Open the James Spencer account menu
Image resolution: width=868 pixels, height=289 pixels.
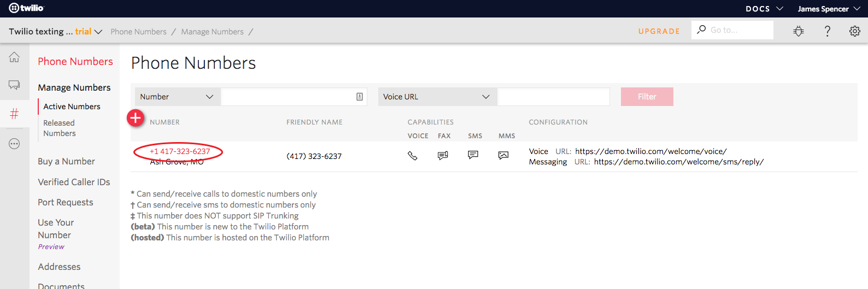tap(828, 9)
